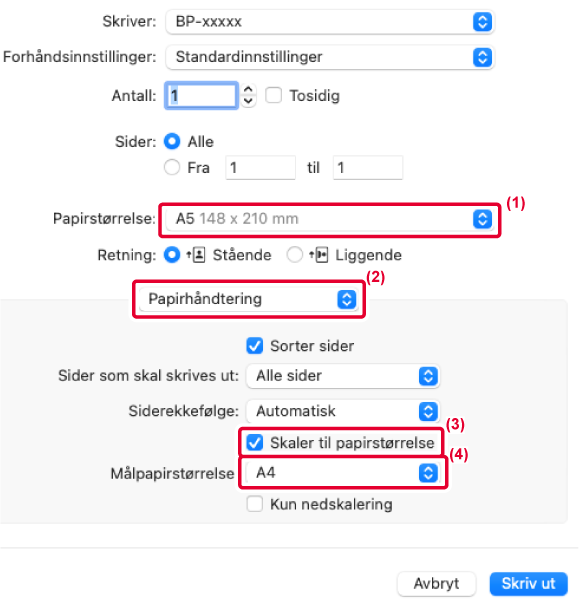The image size is (579, 611).
Task: Open the Sider som skal skrives ut dropdown
Action: tap(343, 376)
